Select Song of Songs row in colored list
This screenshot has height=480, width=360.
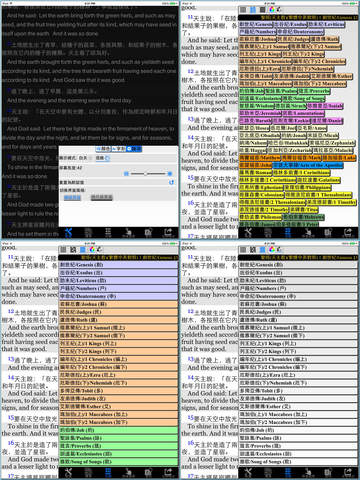coord(118,462)
